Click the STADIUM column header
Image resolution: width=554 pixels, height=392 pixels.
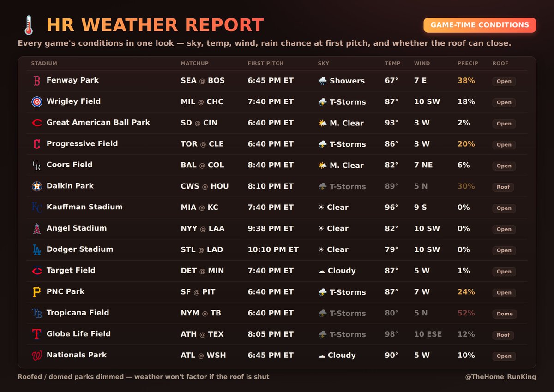click(x=44, y=63)
